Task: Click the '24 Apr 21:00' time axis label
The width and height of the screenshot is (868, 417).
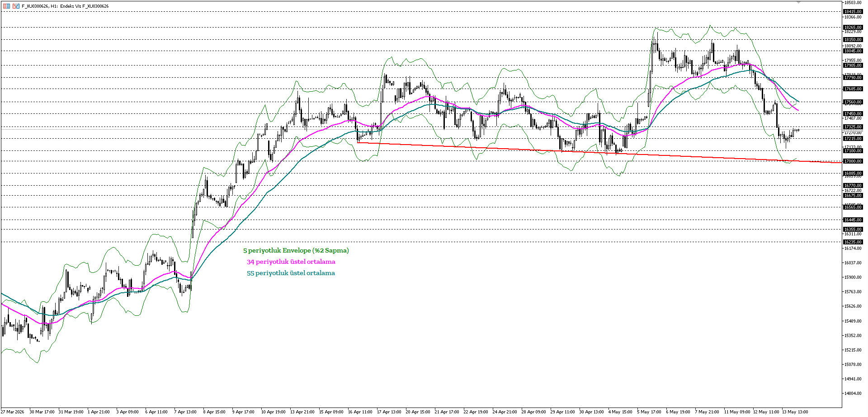Action: (x=505, y=412)
